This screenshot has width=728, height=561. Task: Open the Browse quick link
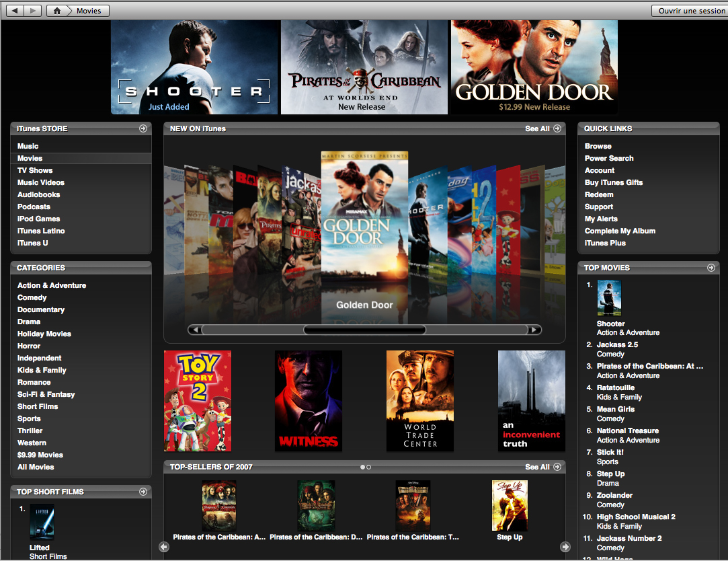[598, 146]
